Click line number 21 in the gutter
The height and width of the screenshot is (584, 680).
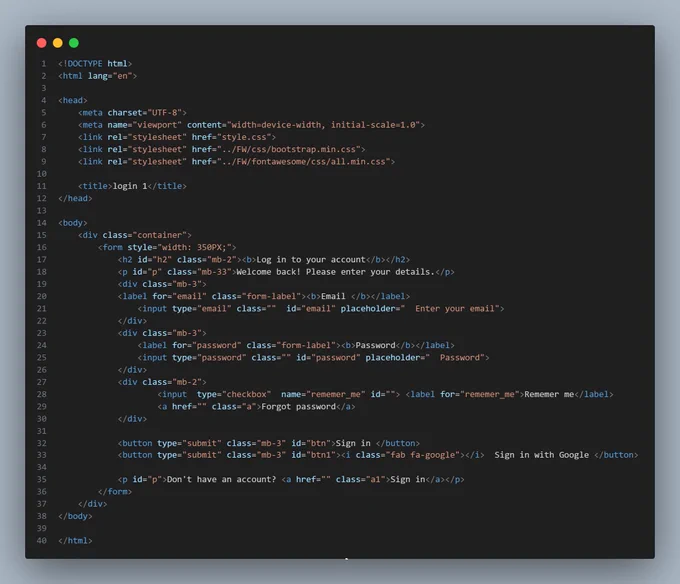point(42,309)
